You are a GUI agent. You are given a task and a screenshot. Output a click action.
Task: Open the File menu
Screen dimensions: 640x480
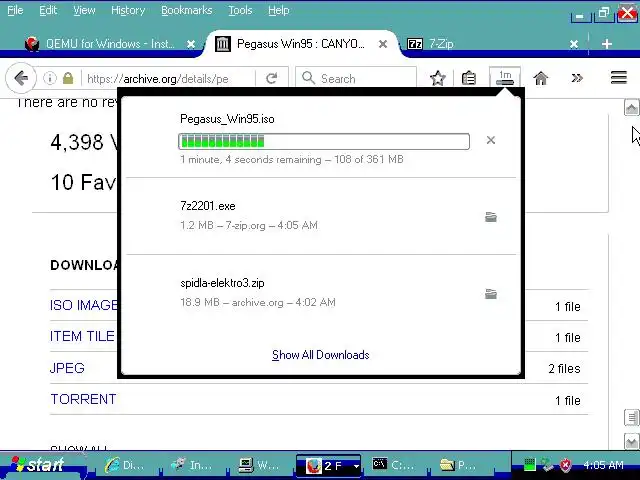(15, 10)
